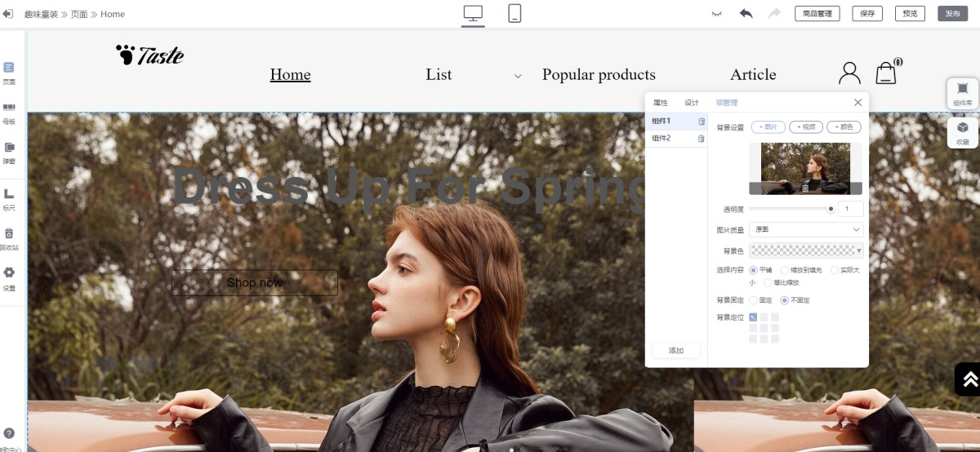
Task: Switch to mobile device preview icon
Action: (514, 13)
